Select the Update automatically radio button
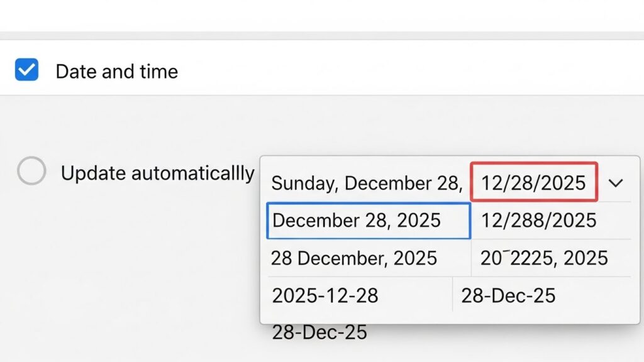This screenshot has height=362, width=644. (31, 171)
